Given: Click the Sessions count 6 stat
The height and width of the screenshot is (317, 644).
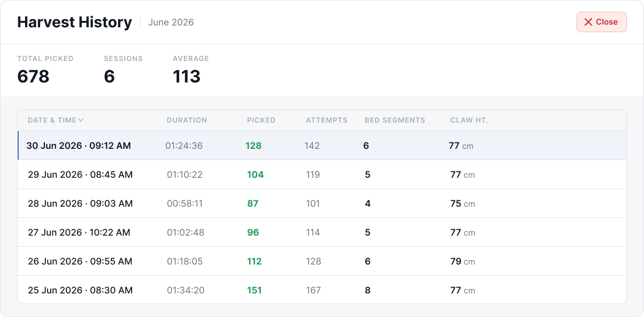Looking at the screenshot, I should 109,77.
